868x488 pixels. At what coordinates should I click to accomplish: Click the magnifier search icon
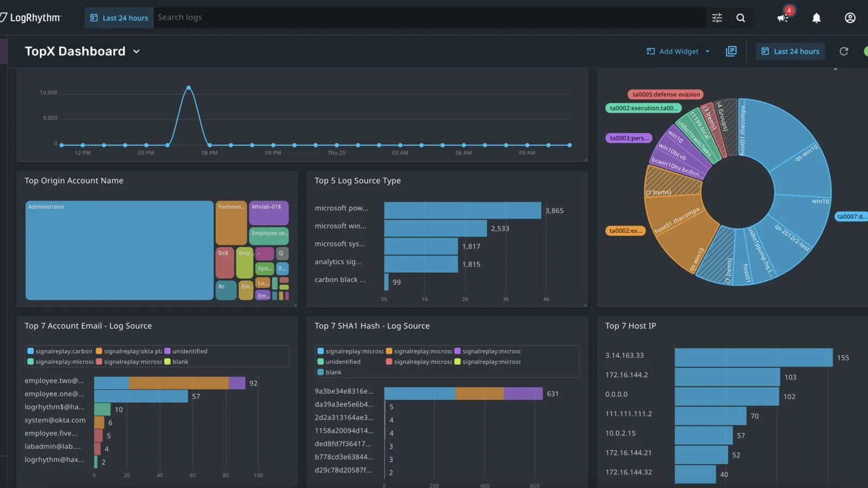point(741,18)
